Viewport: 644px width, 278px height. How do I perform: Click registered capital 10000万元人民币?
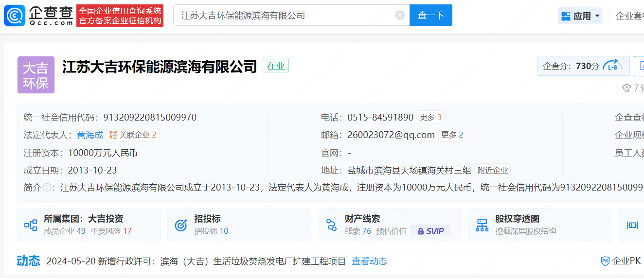(103, 153)
